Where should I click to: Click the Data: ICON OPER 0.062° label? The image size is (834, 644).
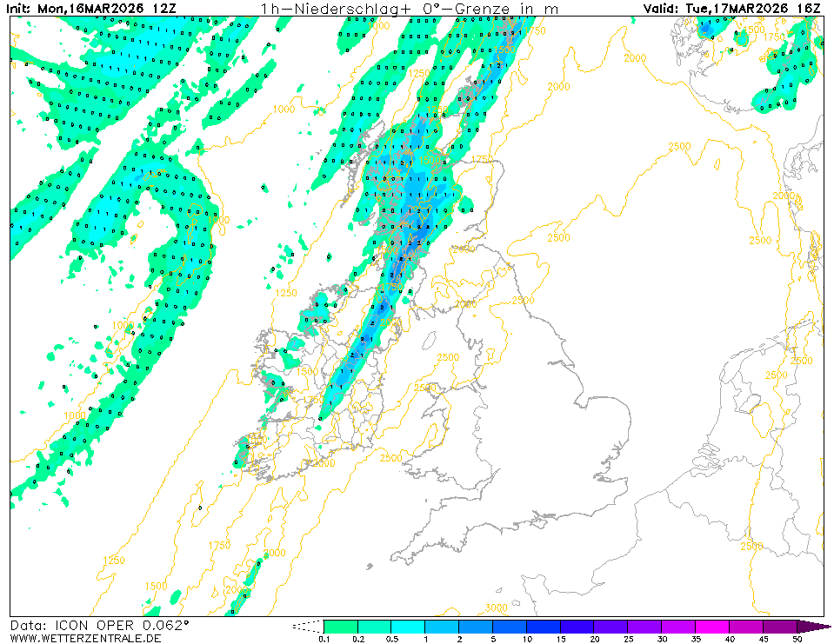(x=99, y=625)
